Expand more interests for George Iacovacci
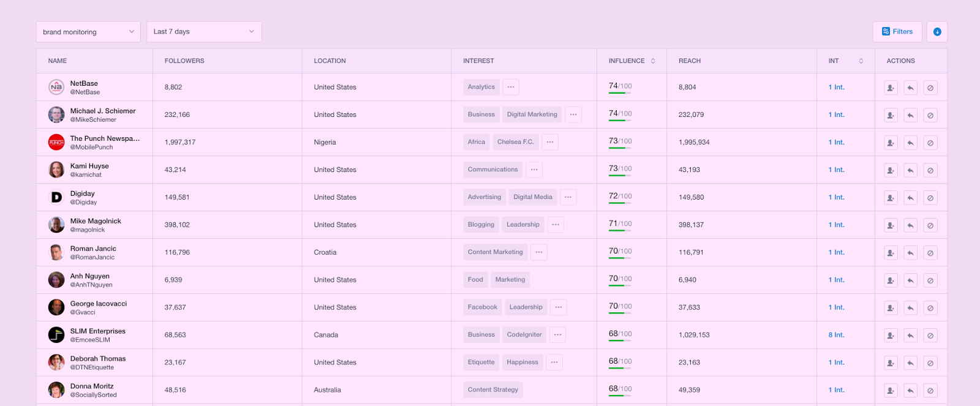The height and width of the screenshot is (406, 980). pos(559,307)
